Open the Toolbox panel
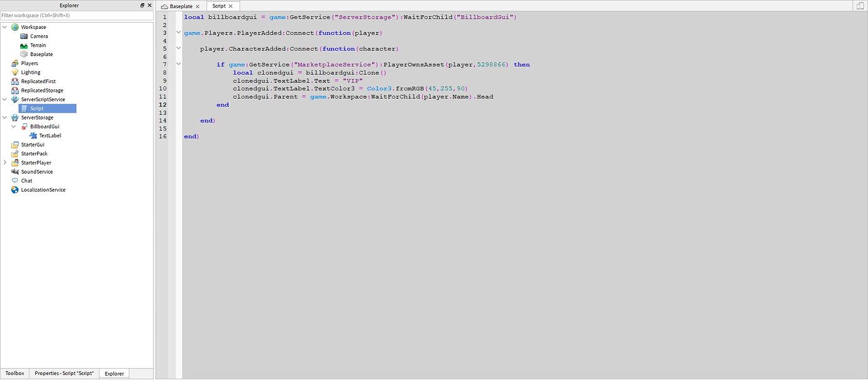The height and width of the screenshot is (380, 868). pos(14,372)
